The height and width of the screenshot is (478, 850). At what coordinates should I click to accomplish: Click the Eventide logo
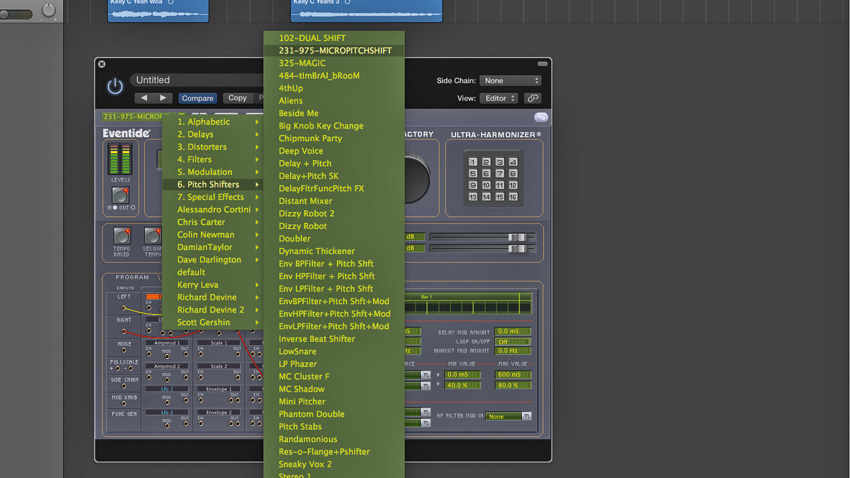[x=126, y=133]
